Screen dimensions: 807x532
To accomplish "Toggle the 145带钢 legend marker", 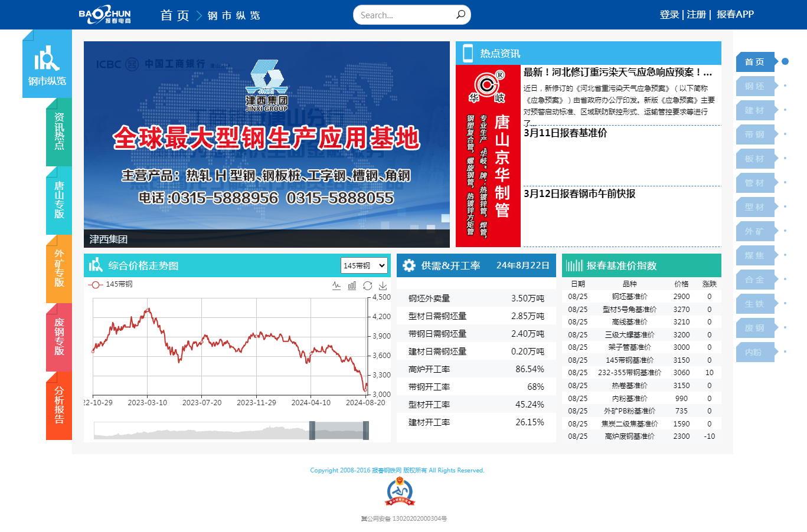I will [95, 284].
